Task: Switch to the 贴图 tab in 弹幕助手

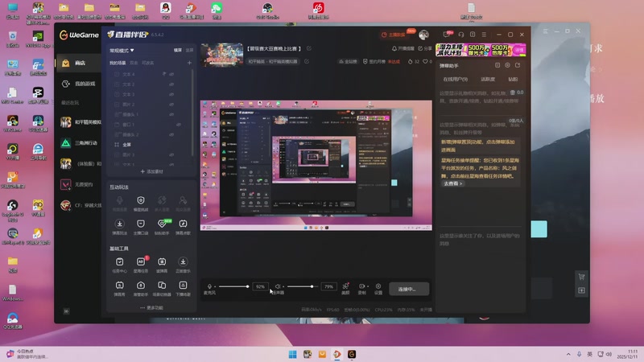Action: tap(513, 79)
